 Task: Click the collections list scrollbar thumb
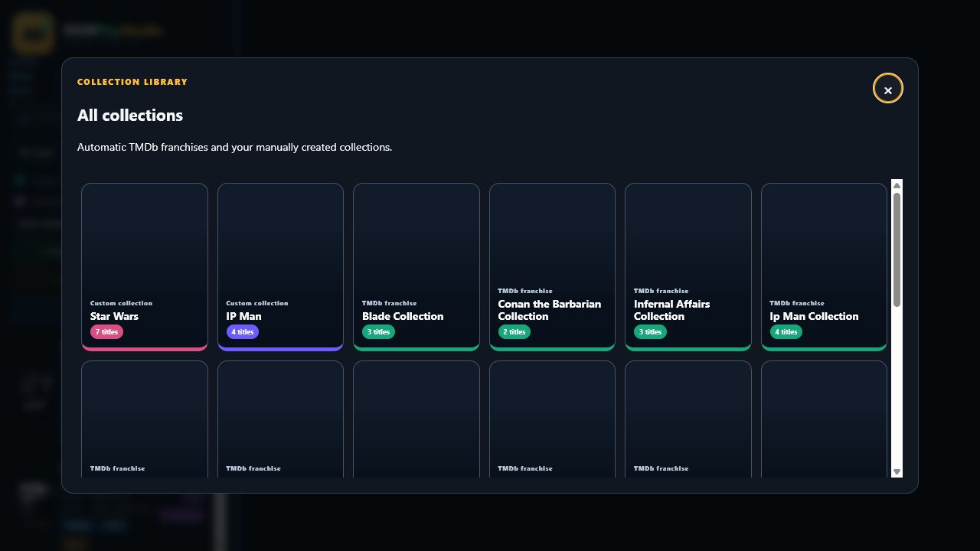click(x=897, y=250)
